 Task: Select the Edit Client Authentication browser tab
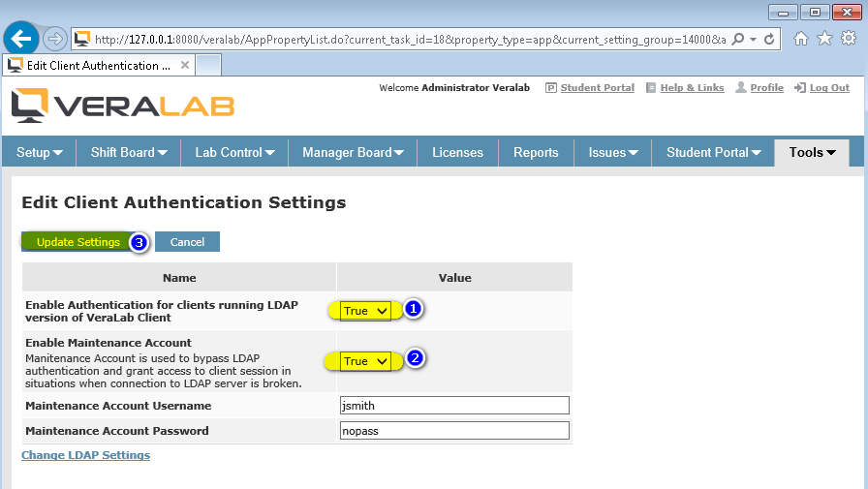[99, 65]
